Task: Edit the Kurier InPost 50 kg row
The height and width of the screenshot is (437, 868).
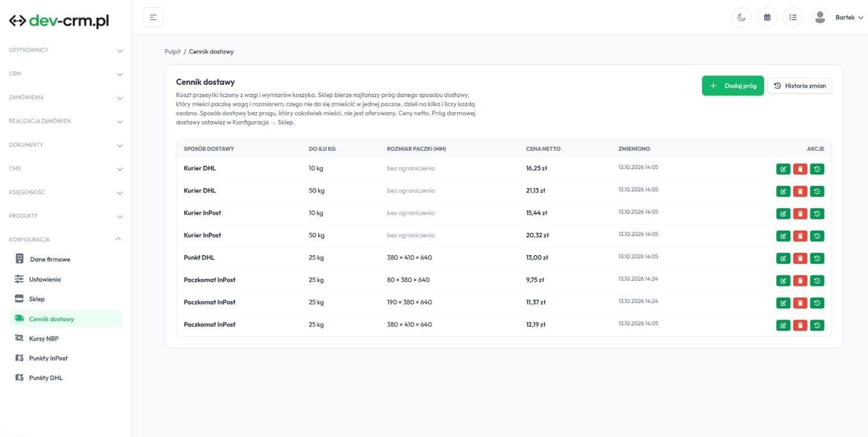Action: (783, 236)
